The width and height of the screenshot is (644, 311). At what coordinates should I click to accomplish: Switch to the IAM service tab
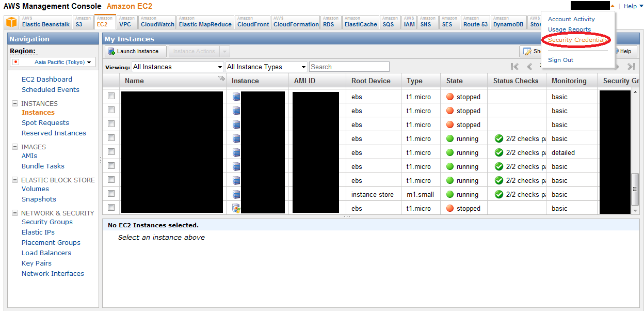pyautogui.click(x=409, y=22)
